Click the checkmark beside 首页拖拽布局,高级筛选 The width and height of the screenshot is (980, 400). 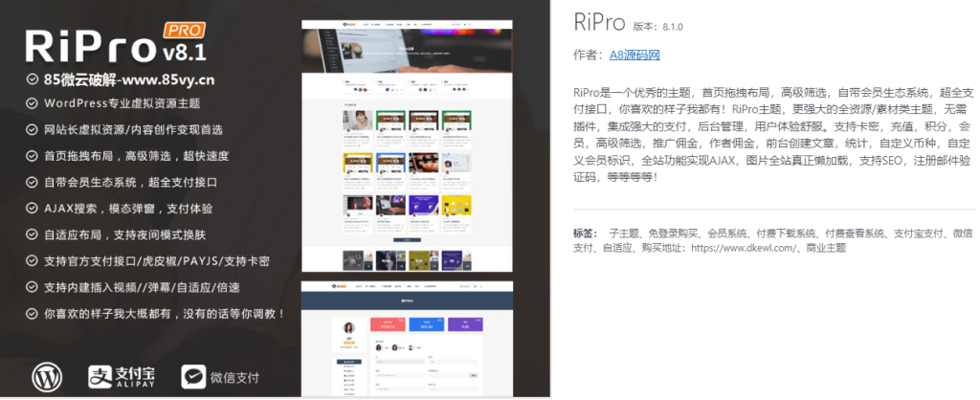point(32,156)
